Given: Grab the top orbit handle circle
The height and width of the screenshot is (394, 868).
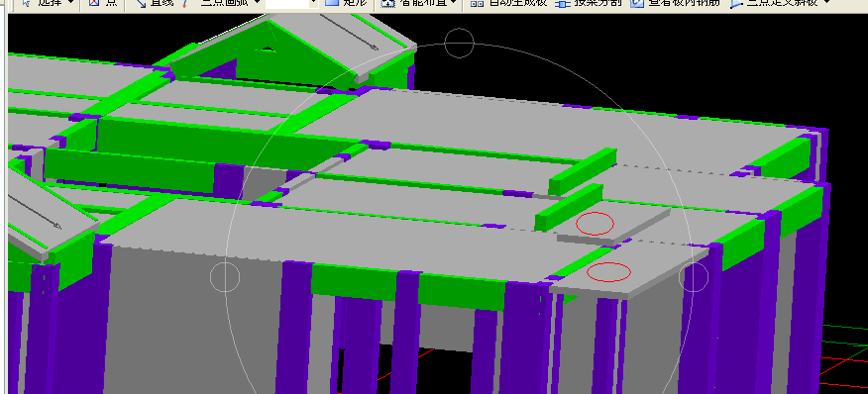Looking at the screenshot, I should click(460, 44).
